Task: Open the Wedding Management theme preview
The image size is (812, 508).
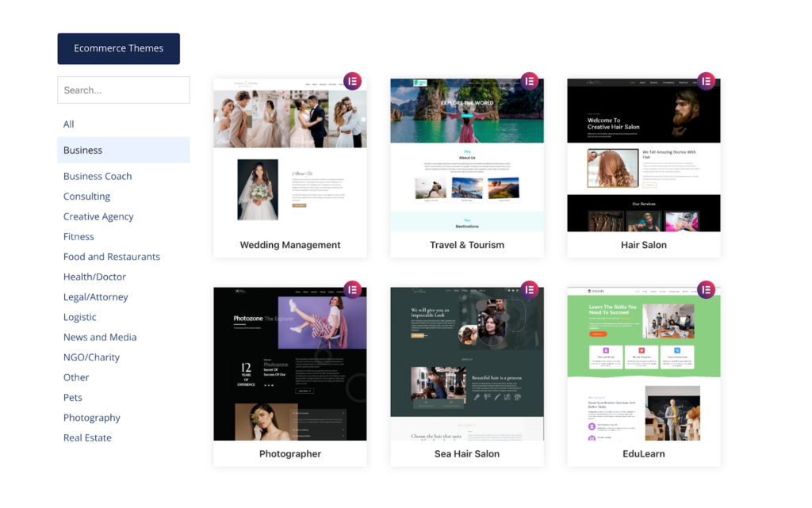Action: tap(290, 155)
